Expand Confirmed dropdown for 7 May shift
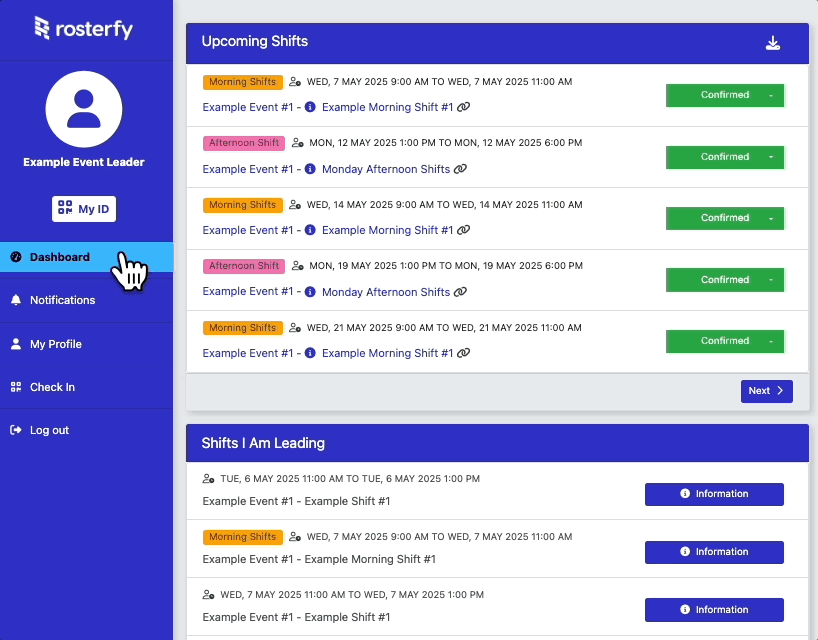 pyautogui.click(x=771, y=95)
